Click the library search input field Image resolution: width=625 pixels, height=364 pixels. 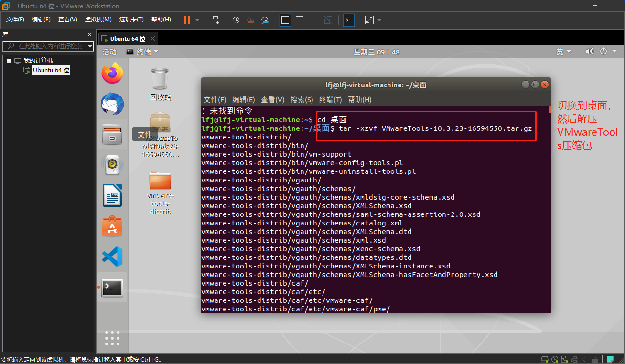pyautogui.click(x=45, y=46)
